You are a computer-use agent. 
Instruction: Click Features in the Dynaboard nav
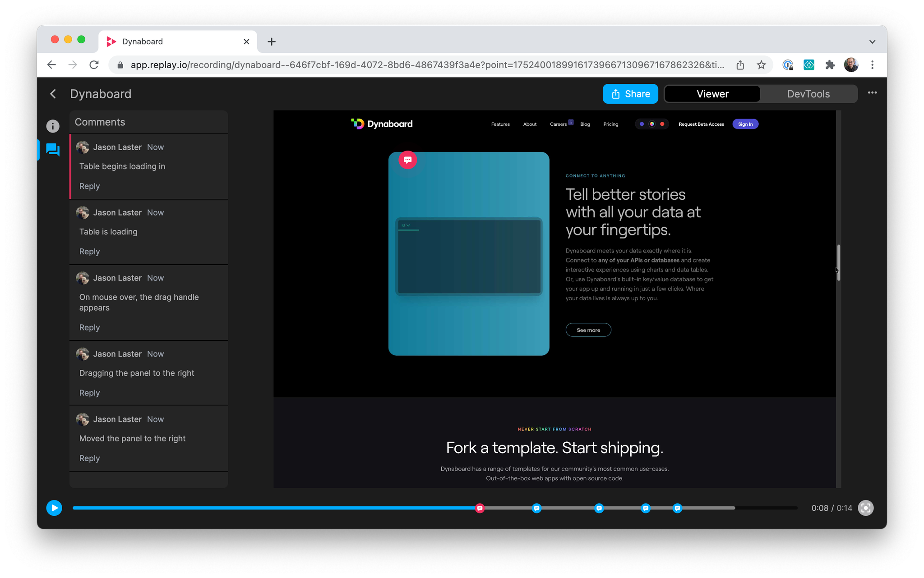tap(500, 124)
